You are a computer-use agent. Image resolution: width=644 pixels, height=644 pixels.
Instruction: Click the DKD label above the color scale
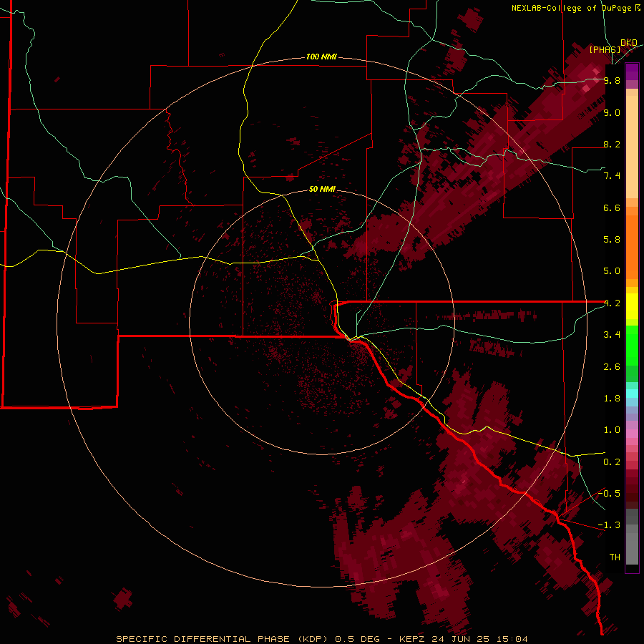(x=629, y=43)
